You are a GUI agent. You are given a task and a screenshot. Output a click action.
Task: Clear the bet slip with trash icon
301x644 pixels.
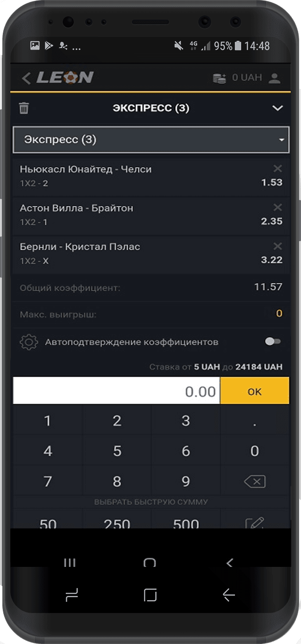pos(24,108)
